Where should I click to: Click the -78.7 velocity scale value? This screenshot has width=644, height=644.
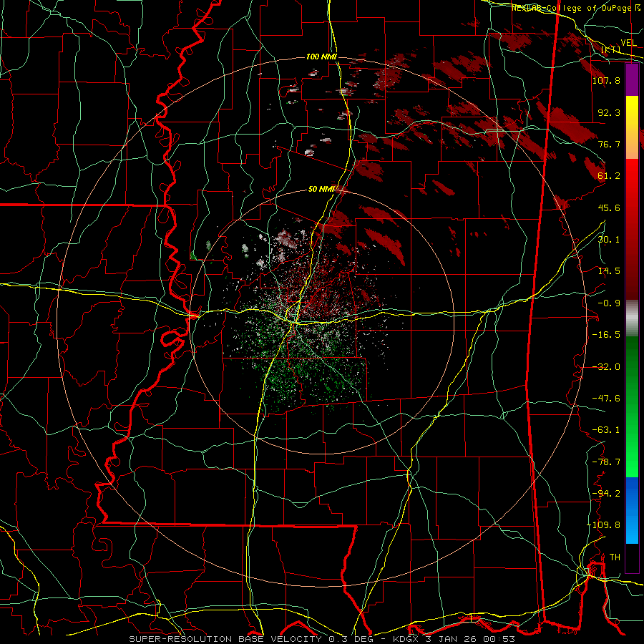(x=606, y=462)
